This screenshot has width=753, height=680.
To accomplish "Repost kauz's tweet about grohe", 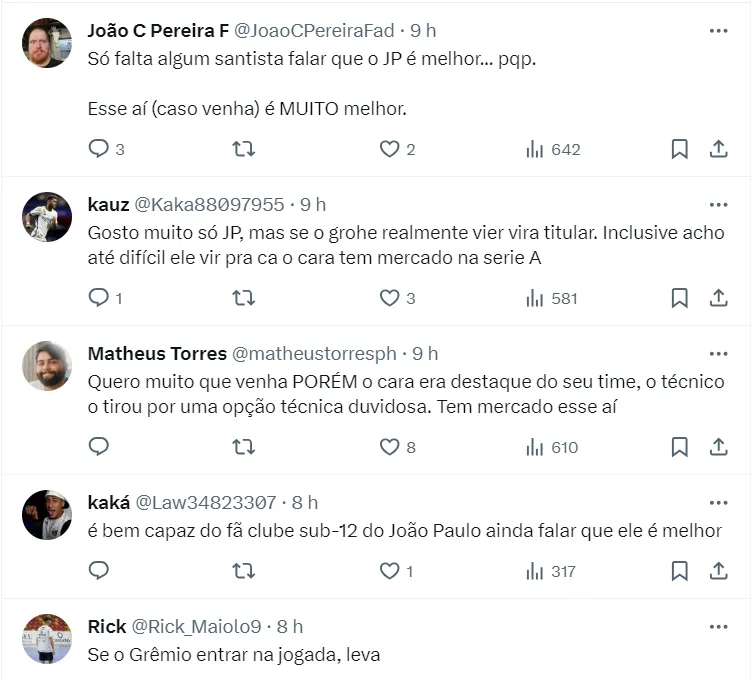I will pos(243,298).
